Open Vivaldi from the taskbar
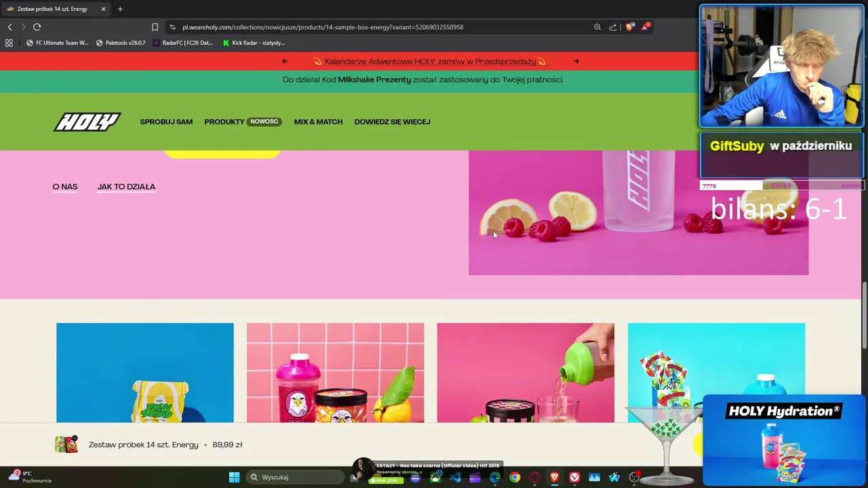 (x=574, y=477)
